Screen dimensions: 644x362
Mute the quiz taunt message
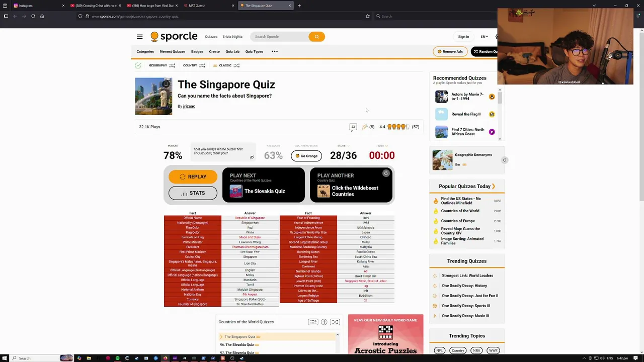coord(252,157)
